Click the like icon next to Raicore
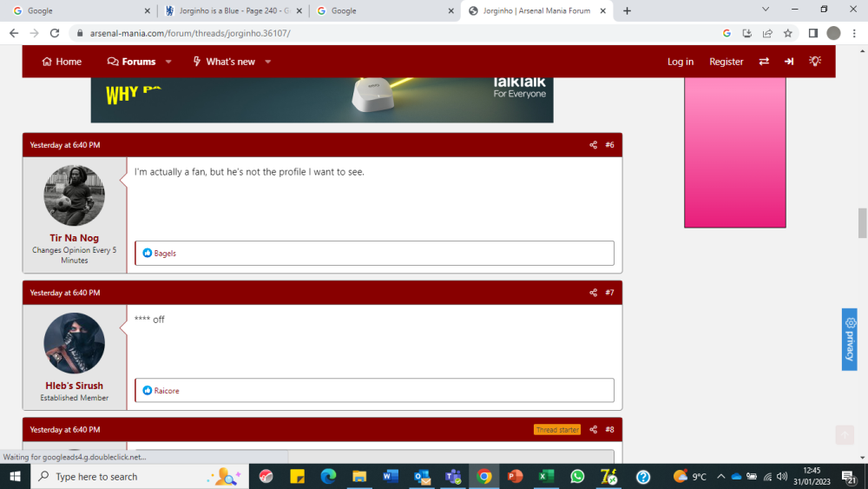 tap(148, 390)
